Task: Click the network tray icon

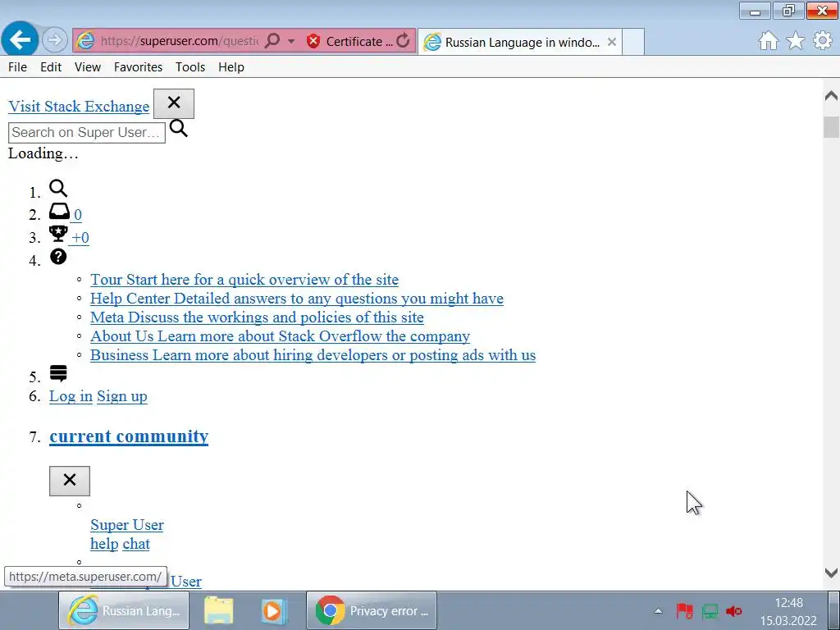Action: tap(710, 610)
